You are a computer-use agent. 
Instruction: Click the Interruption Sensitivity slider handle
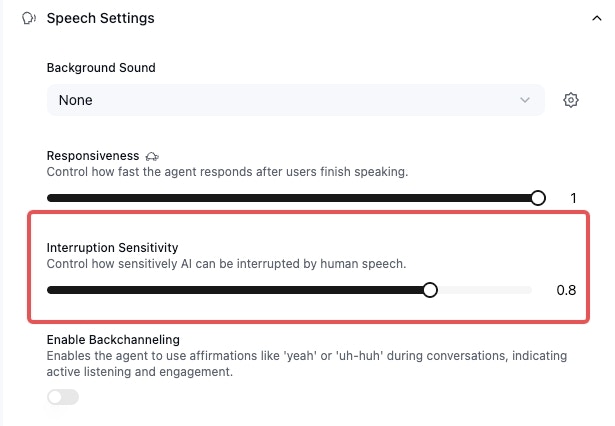[x=430, y=290]
